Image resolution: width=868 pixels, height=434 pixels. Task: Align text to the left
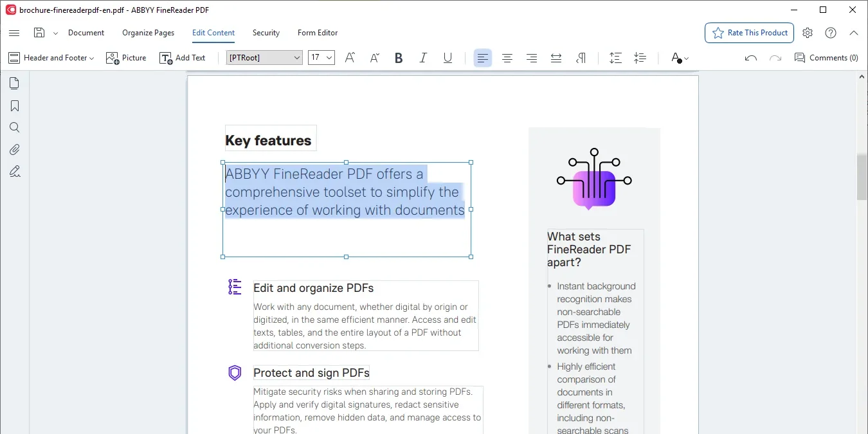(x=483, y=58)
